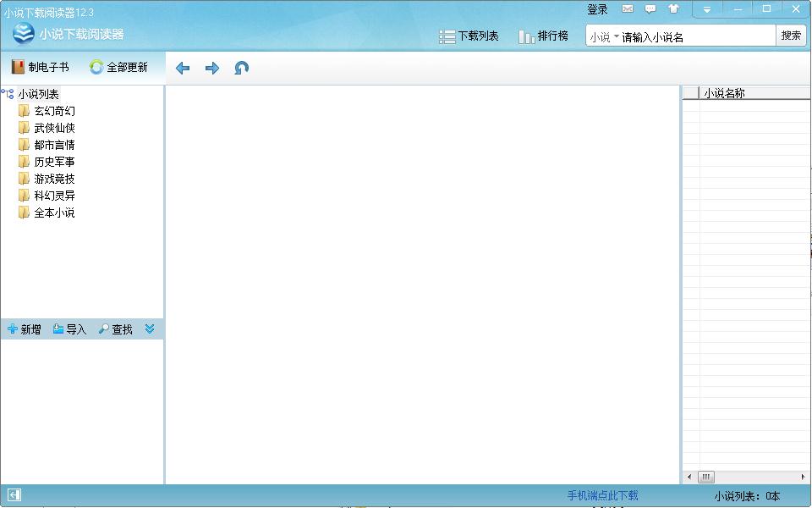Open the title bar main menu dropdown
This screenshot has height=508, width=812.
point(707,9)
